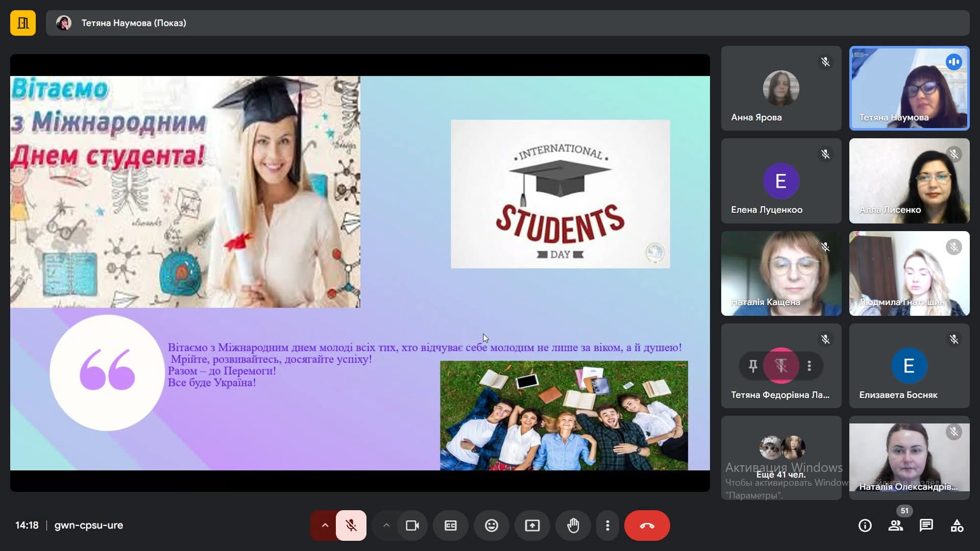
Task: Turn on closed captions
Action: pos(450,525)
